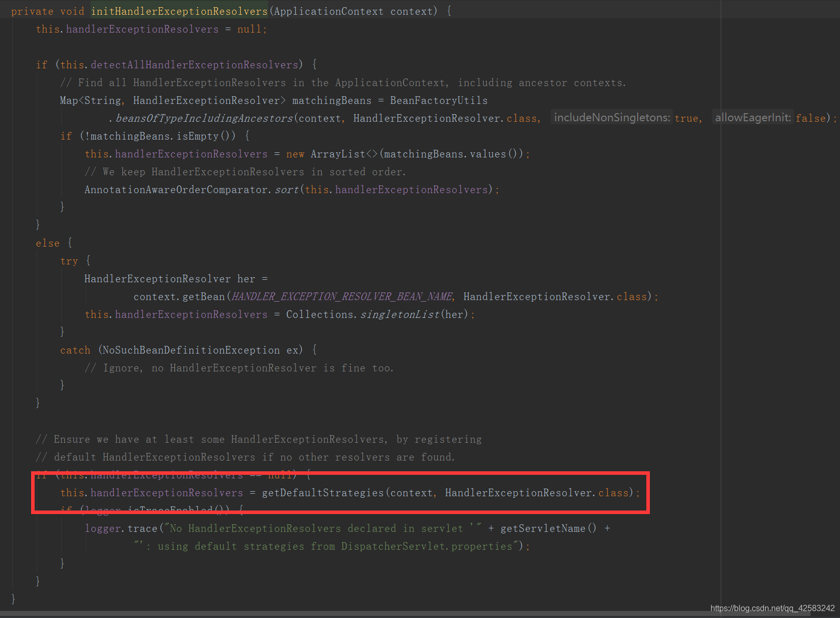Click NoSuchBeanDefinitionException in catch clause
Screen dimensions: 840x618
[x=191, y=350]
